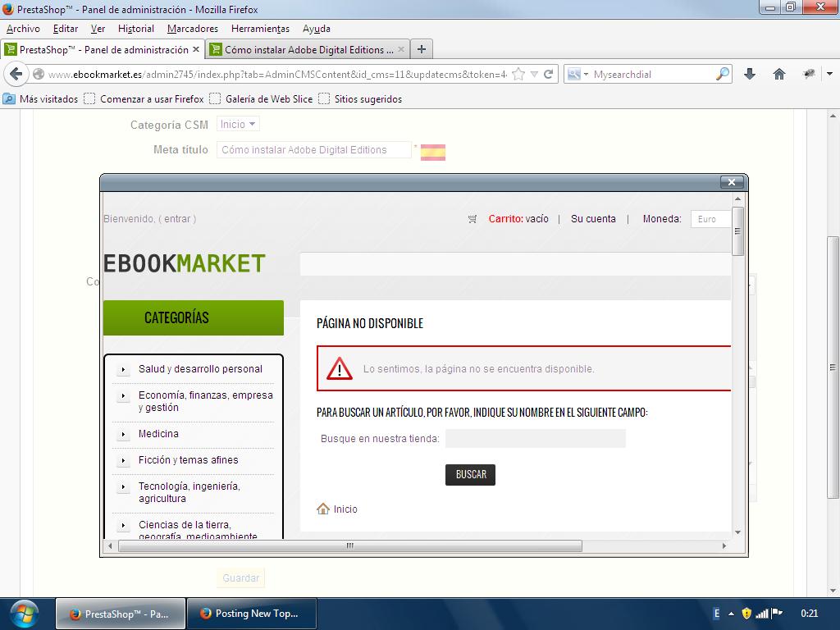Close the preview popup with the X button
Image resolution: width=840 pixels, height=630 pixels.
pos(731,182)
